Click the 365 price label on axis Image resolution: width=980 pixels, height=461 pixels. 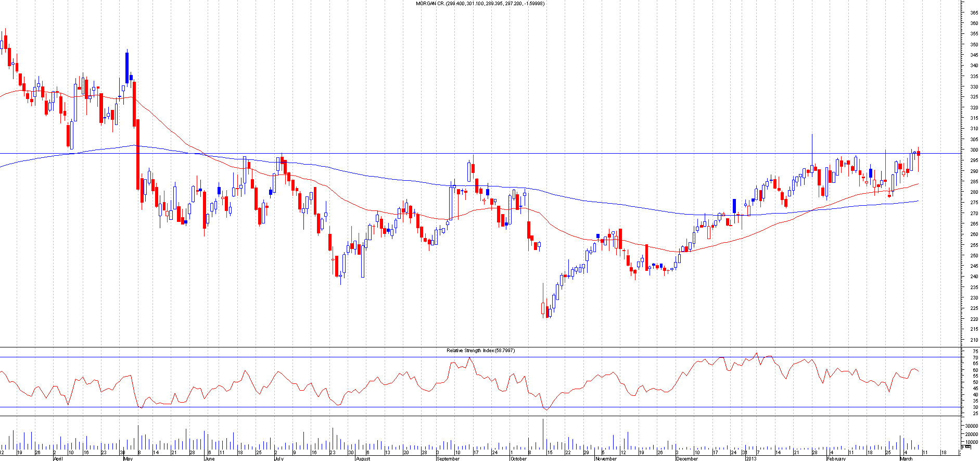(973, 13)
